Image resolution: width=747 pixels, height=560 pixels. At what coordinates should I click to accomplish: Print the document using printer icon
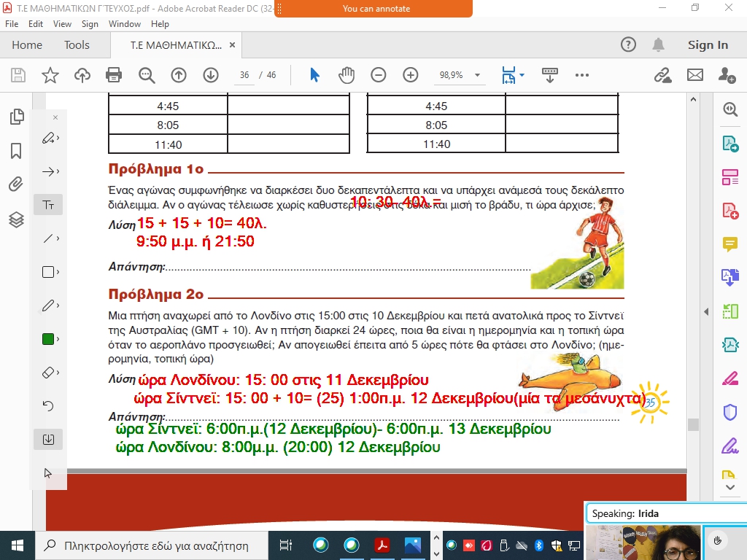[x=114, y=75]
